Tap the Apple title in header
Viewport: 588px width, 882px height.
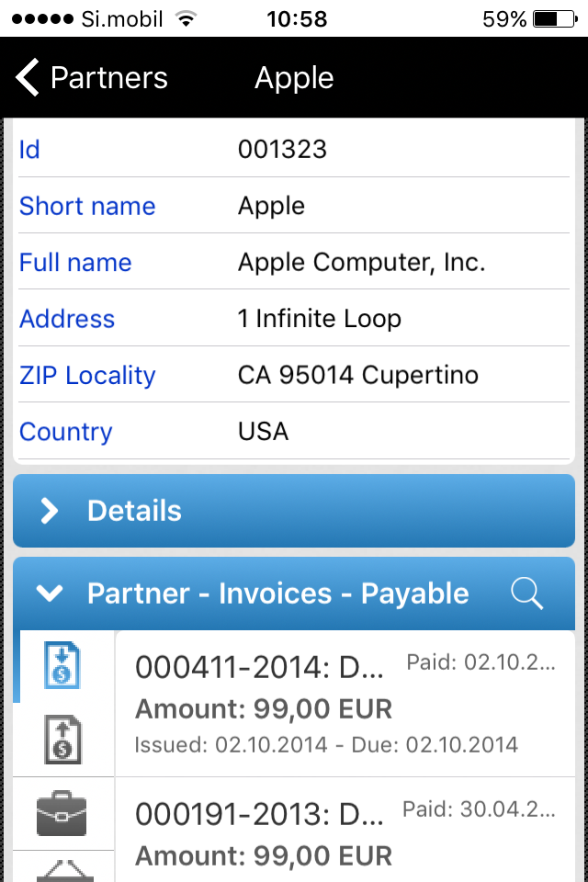[294, 77]
